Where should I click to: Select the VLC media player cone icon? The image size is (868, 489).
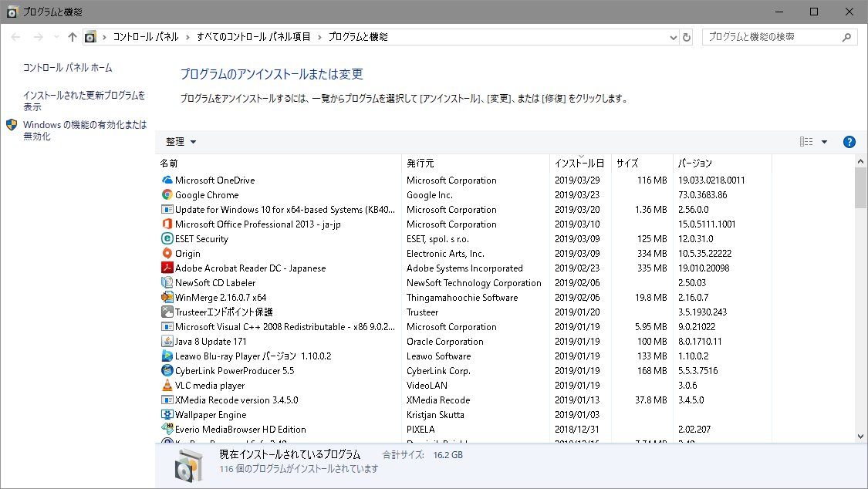pyautogui.click(x=167, y=385)
